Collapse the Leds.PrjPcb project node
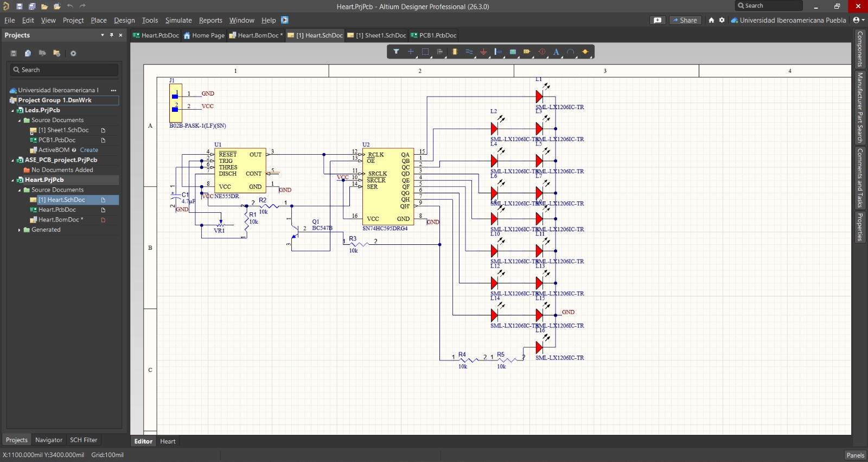 [13, 110]
